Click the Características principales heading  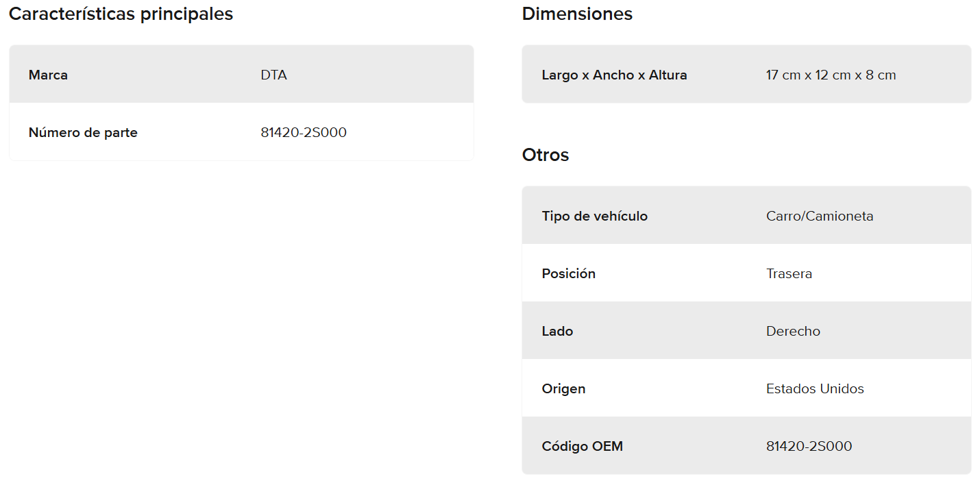tap(121, 14)
